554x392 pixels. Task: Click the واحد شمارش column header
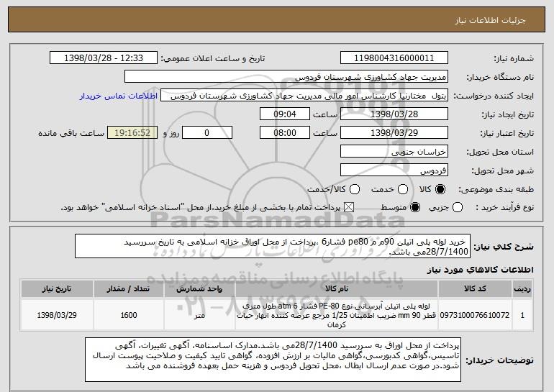pyautogui.click(x=199, y=289)
